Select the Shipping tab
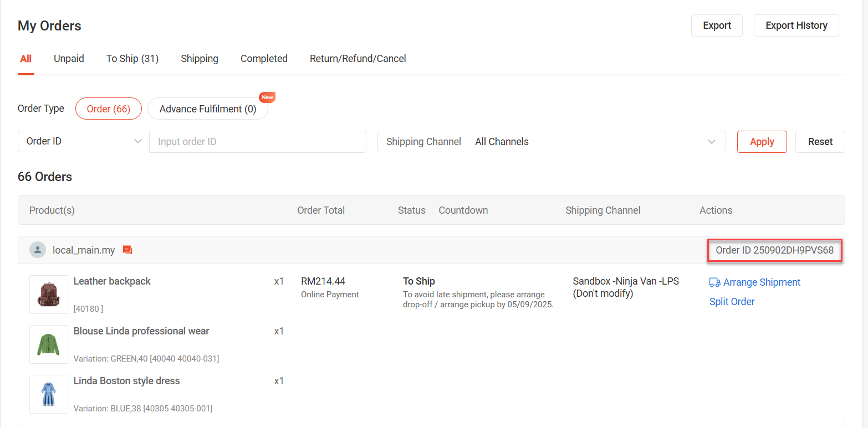This screenshot has height=428, width=868. 200,59
